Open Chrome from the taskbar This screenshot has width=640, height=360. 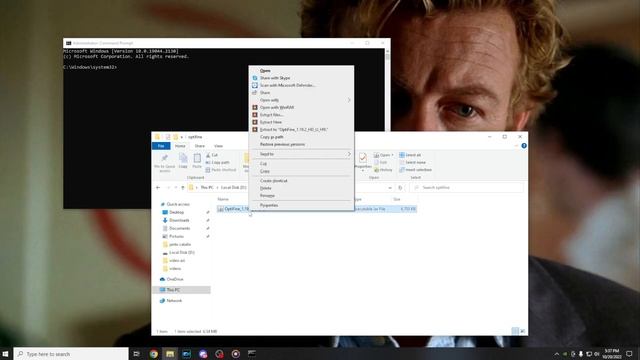153,354
